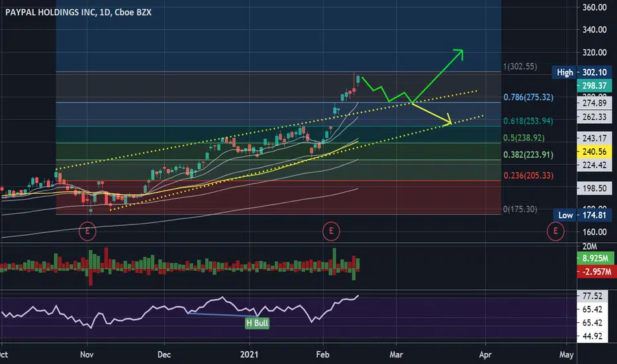Click the 2021 label on time axis
Screen dimensions: 617x364
tap(249, 355)
